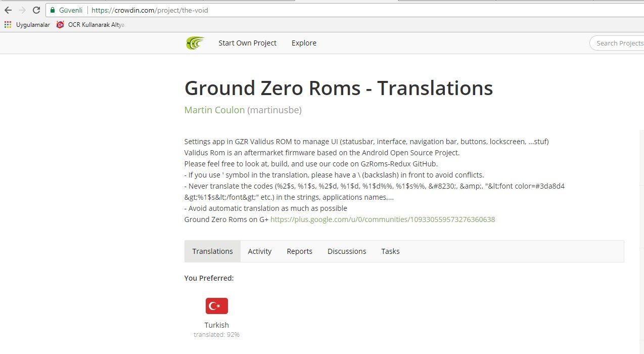Click the (martinusbe) username text
Viewport: 644px width, 354px height.
[x=274, y=110]
